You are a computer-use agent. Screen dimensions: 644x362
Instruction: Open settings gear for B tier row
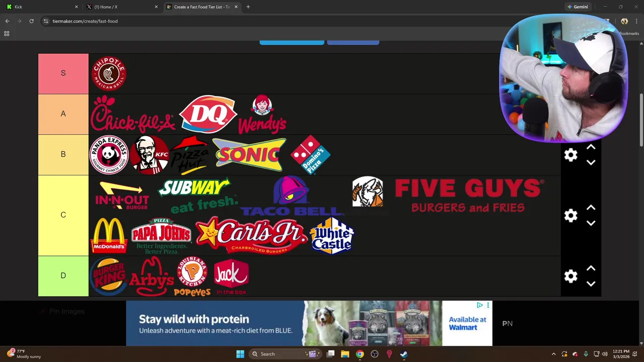571,155
